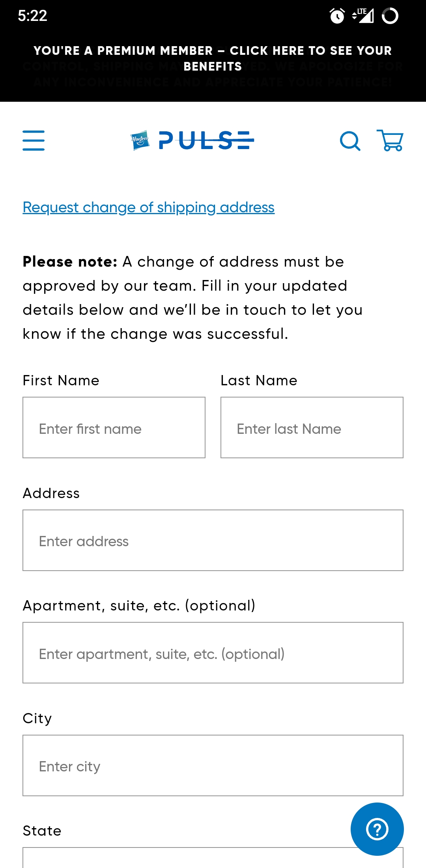
Task: Click the premium member benefits banner
Action: (213, 58)
